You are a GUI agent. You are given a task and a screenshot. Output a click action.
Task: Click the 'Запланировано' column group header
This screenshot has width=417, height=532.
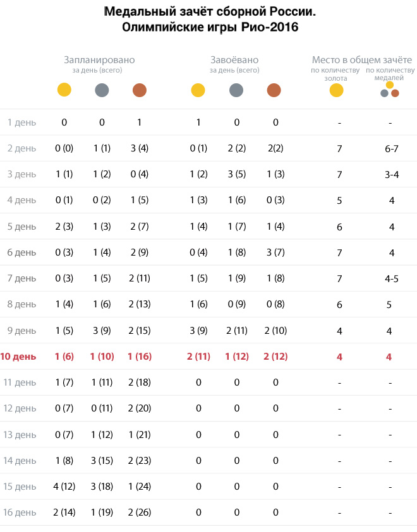pos(99,60)
